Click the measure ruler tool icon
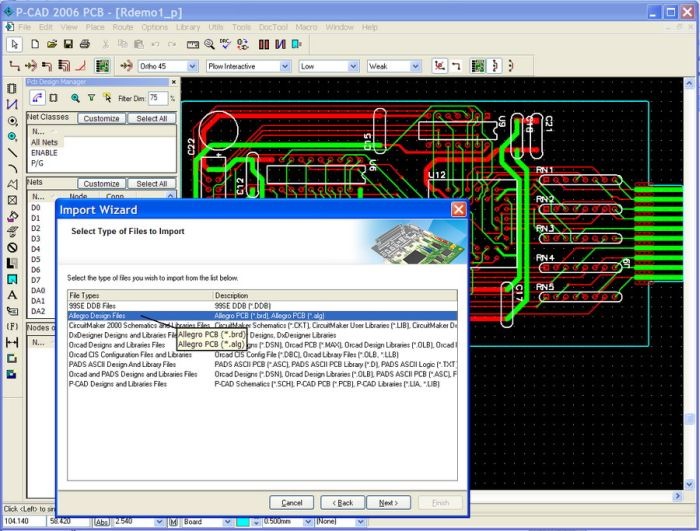The height and width of the screenshot is (531, 700). [x=193, y=44]
